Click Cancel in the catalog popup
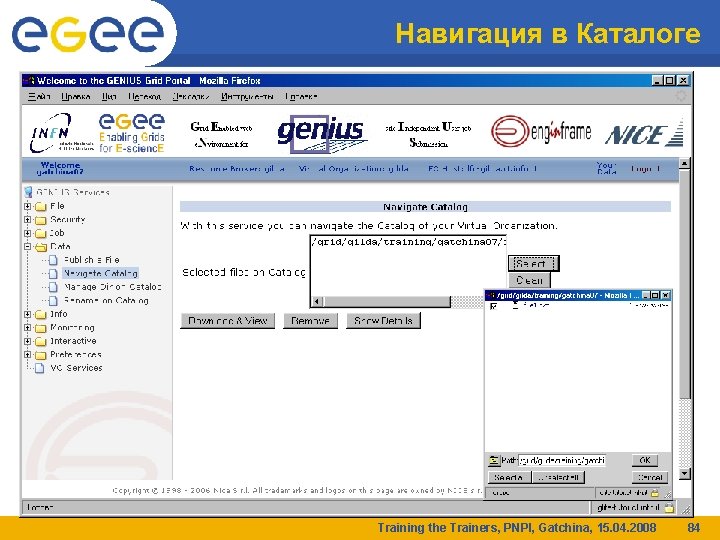Screen dimensions: 720x540 [x=650, y=478]
